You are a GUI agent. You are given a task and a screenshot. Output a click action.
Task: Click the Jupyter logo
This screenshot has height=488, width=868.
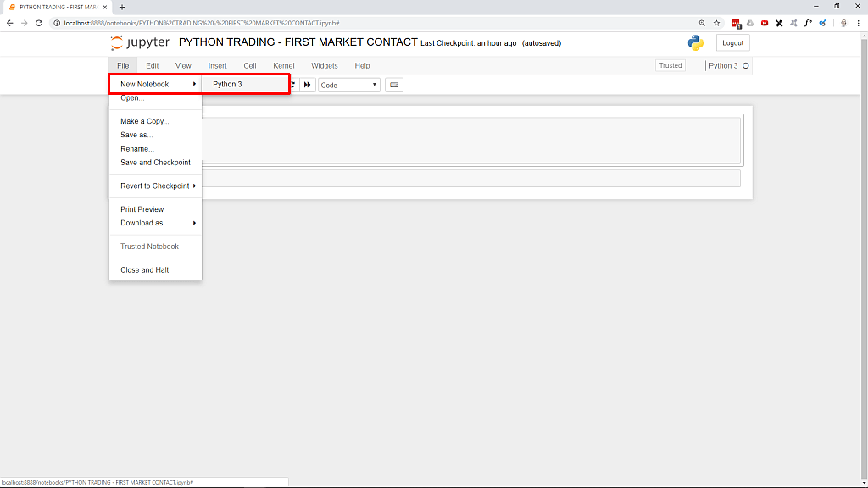pos(140,42)
